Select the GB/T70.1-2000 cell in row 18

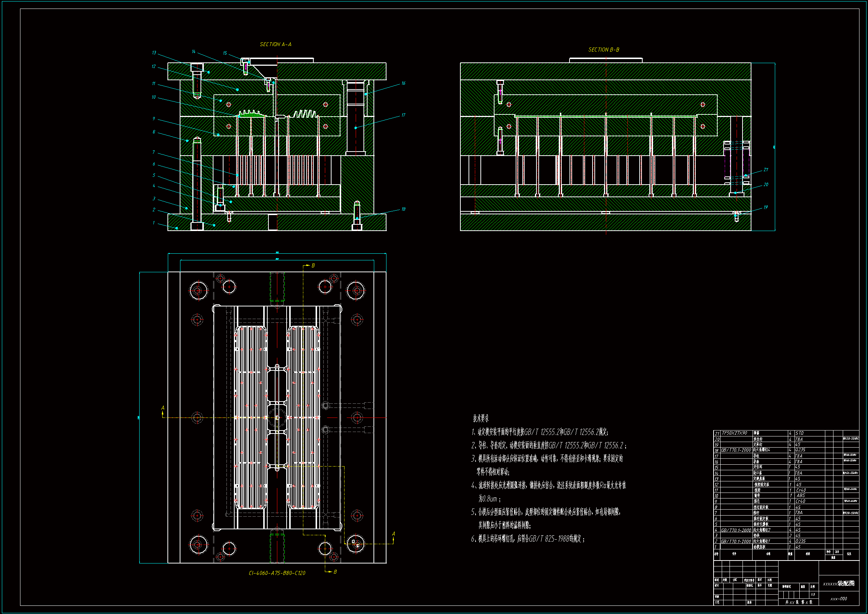pyautogui.click(x=736, y=450)
